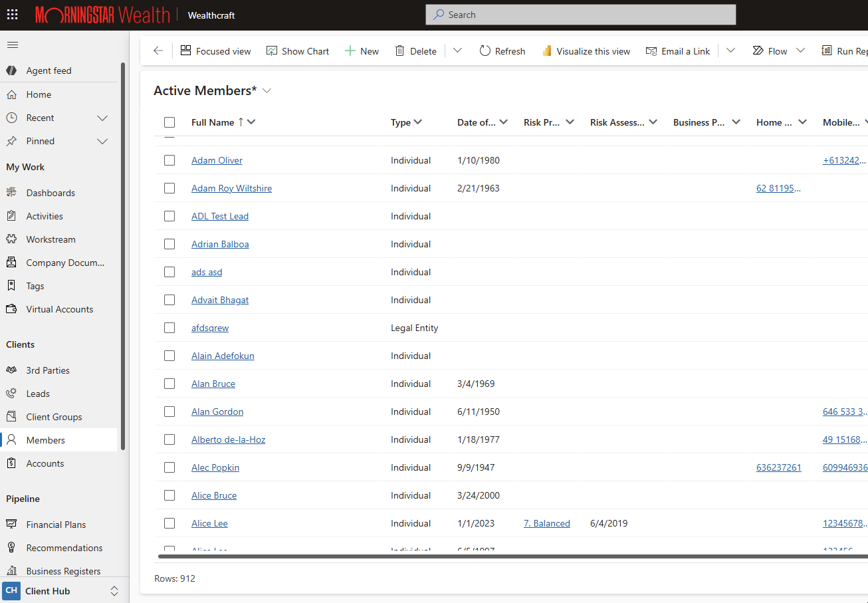Click the Email a Link command
Screen dimensions: 868x603
click(x=678, y=51)
